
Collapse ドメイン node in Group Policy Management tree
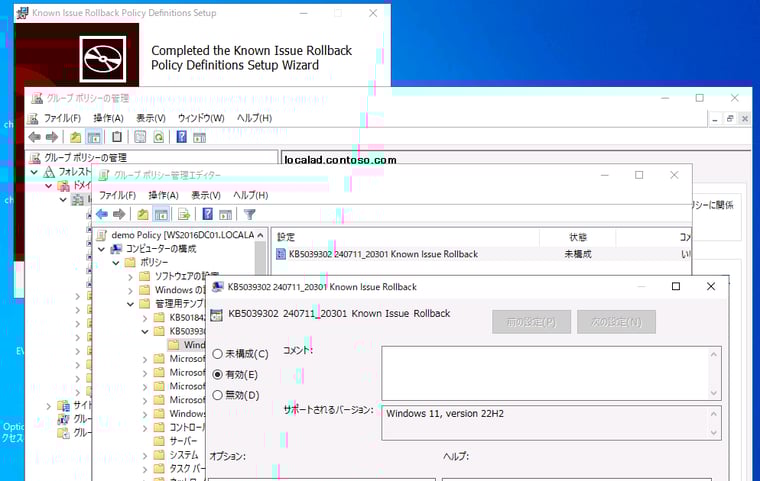pyautogui.click(x=49, y=186)
